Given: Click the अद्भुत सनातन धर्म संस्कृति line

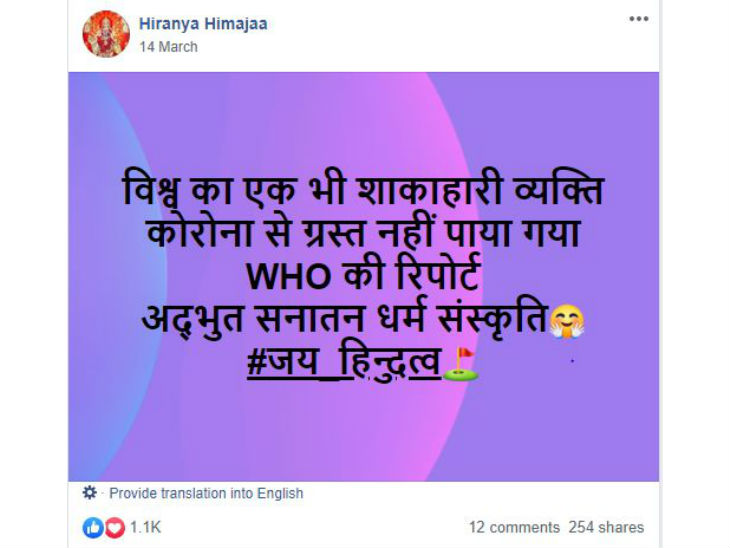Looking at the screenshot, I should click(x=345, y=320).
